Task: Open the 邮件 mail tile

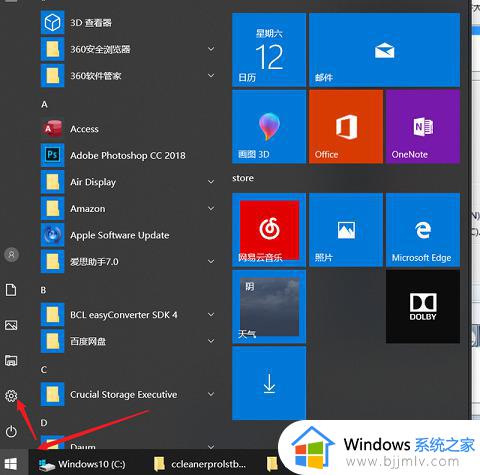Action: [x=384, y=50]
